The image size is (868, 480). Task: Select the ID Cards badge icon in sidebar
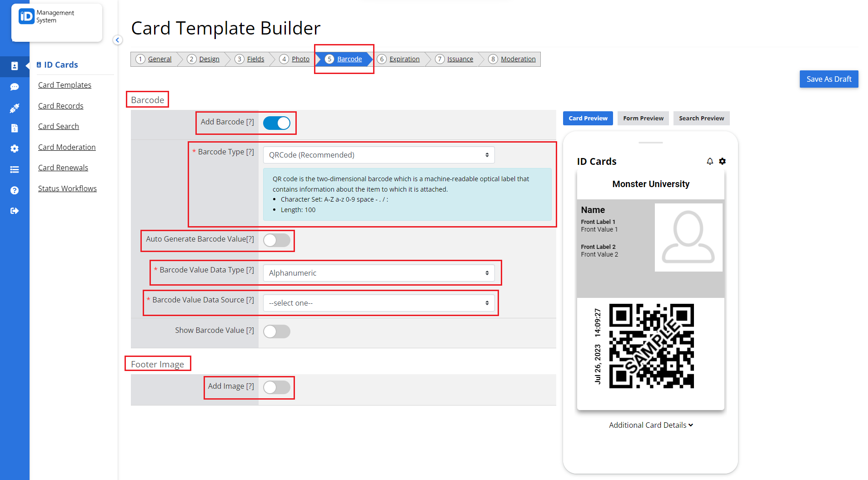15,66
